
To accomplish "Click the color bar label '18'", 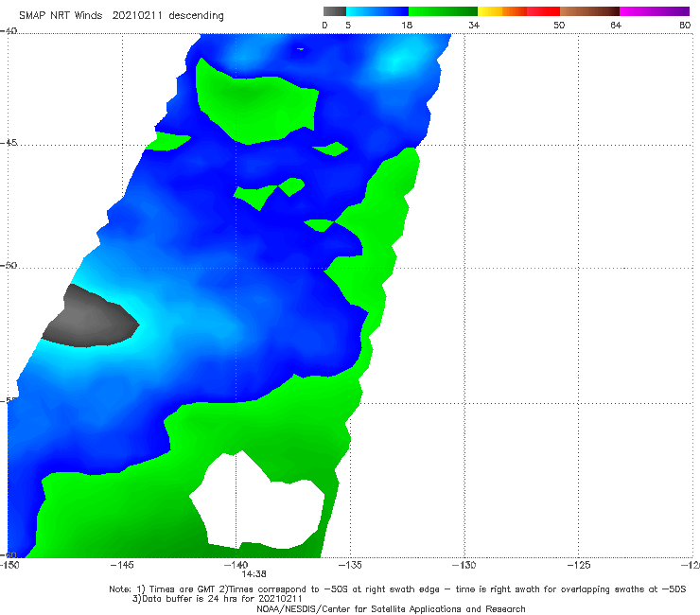I will (x=407, y=25).
